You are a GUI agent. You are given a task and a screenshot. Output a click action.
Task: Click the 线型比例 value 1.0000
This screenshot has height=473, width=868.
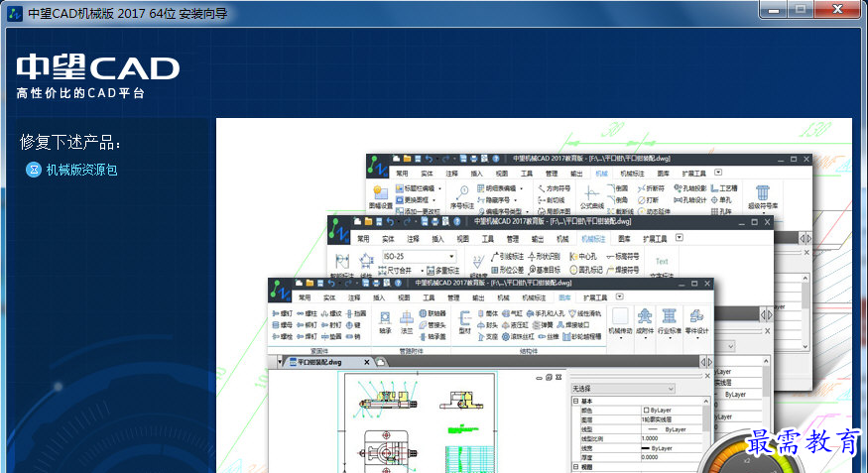click(650, 438)
